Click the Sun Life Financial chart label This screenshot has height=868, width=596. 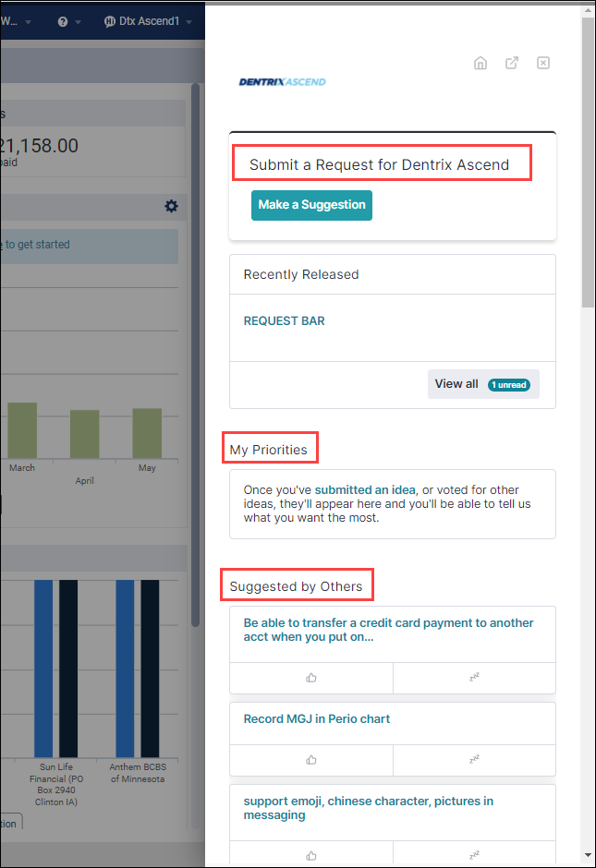pyautogui.click(x=56, y=784)
